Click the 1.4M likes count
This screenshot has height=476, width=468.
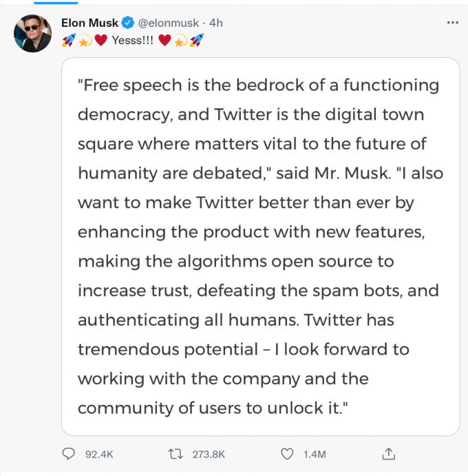(x=314, y=455)
